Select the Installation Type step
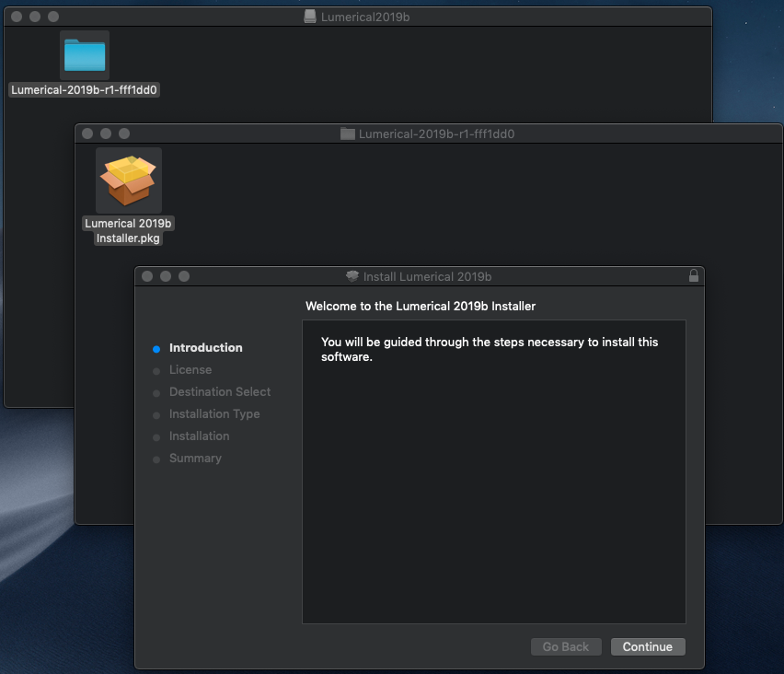The height and width of the screenshot is (674, 784). point(214,413)
